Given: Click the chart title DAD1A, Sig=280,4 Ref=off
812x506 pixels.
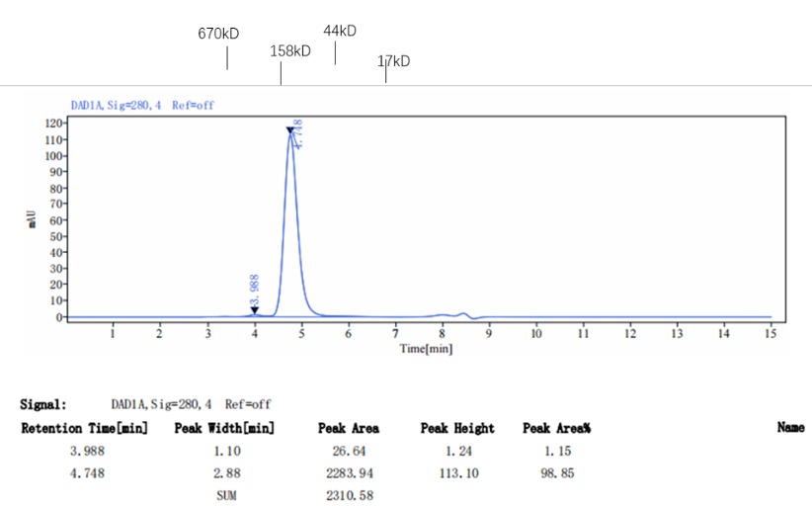Looking at the screenshot, I should tap(142, 105).
